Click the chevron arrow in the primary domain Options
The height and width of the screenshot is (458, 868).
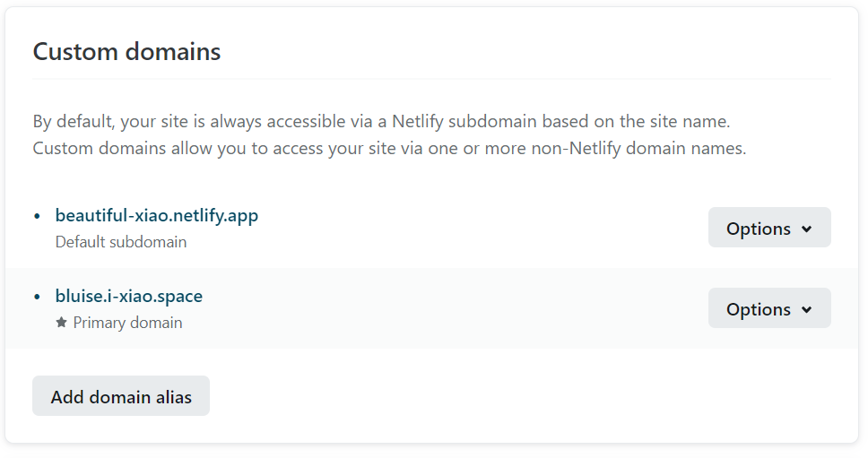click(x=806, y=309)
